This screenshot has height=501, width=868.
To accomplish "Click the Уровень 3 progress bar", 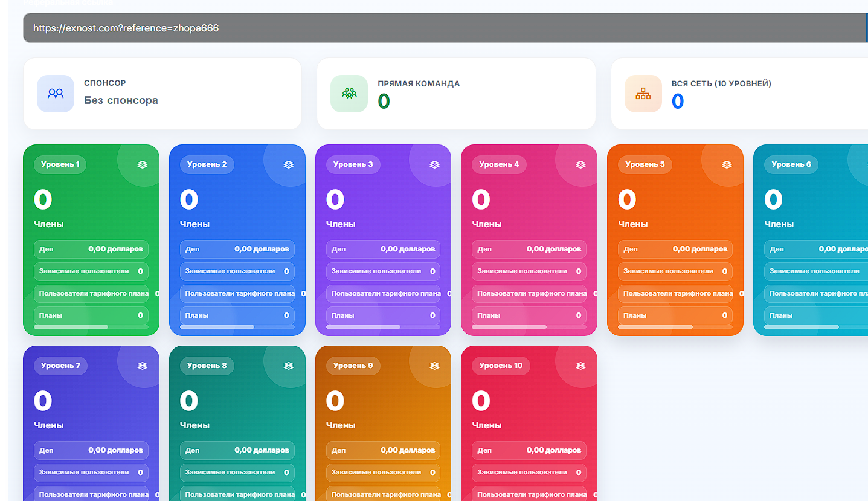I will pos(383,327).
